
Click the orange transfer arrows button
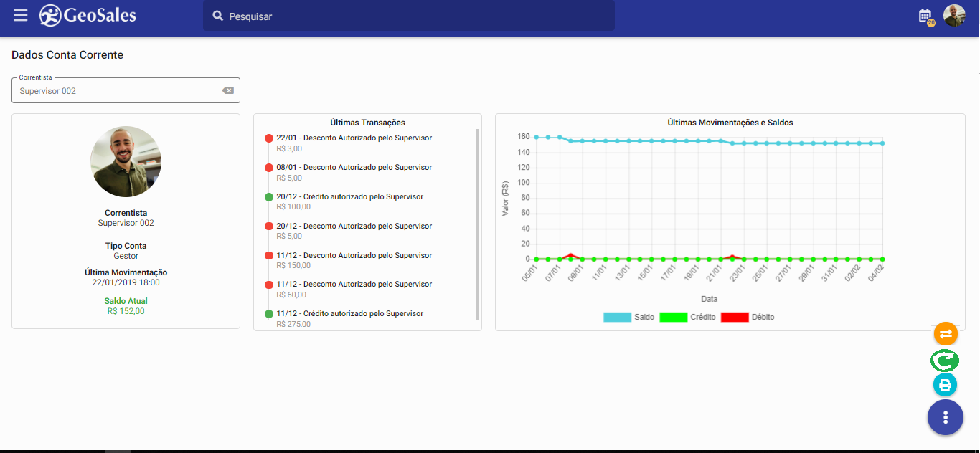(x=946, y=333)
